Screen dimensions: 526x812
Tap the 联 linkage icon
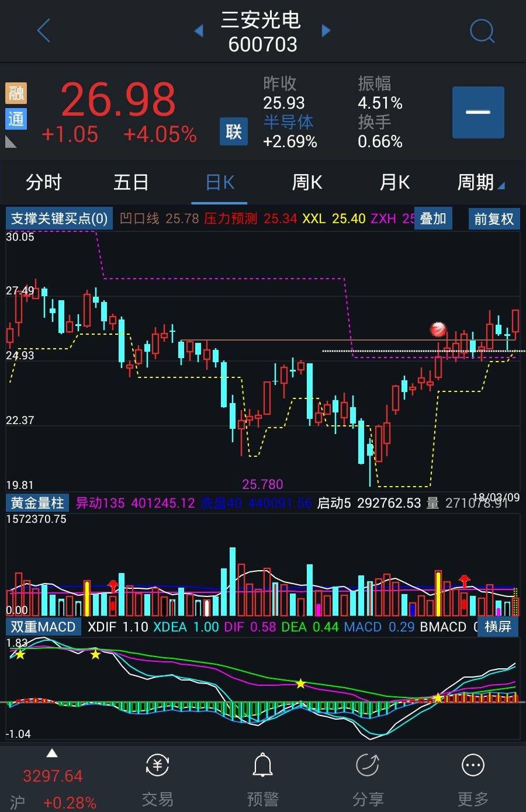point(234,131)
